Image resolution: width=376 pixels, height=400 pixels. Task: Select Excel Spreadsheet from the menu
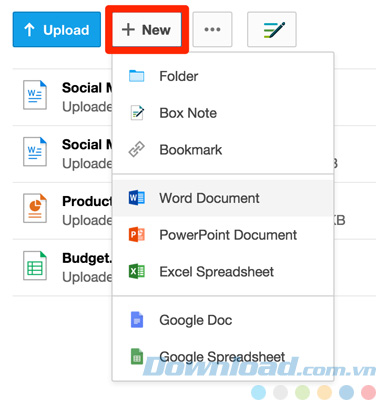click(x=223, y=272)
